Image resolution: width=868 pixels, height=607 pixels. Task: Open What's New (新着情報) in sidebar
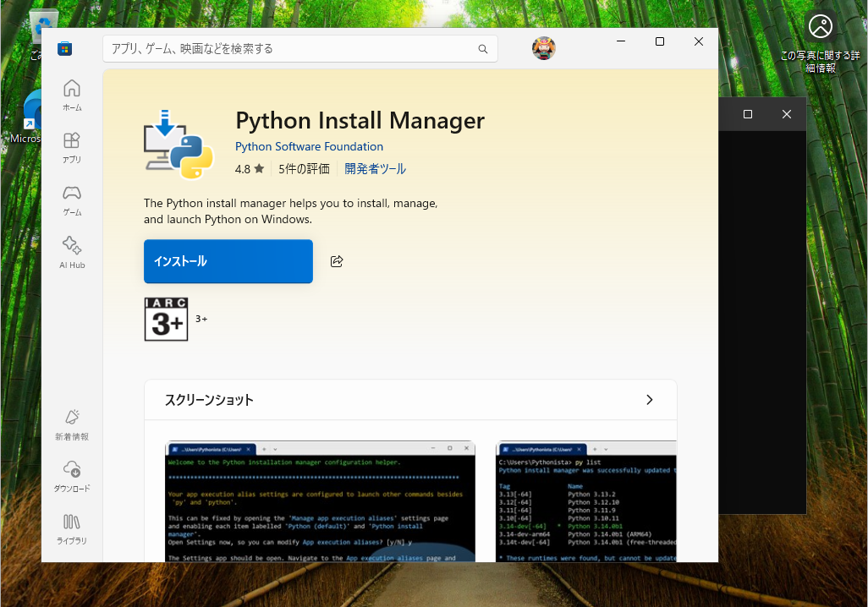point(72,424)
